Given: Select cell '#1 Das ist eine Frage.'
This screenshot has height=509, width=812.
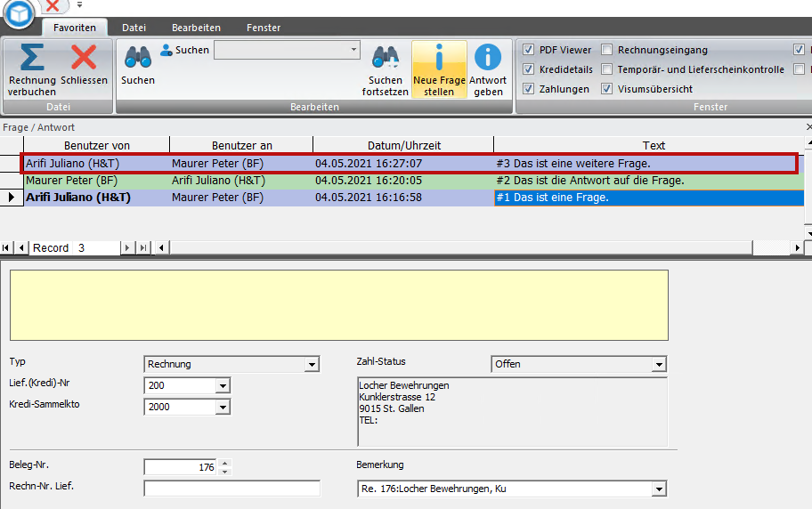Looking at the screenshot, I should [x=649, y=198].
